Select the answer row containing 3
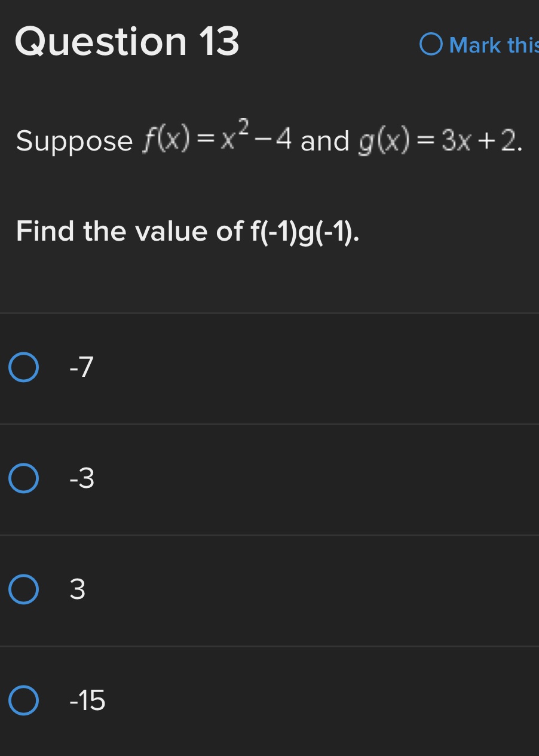 [x=269, y=590]
